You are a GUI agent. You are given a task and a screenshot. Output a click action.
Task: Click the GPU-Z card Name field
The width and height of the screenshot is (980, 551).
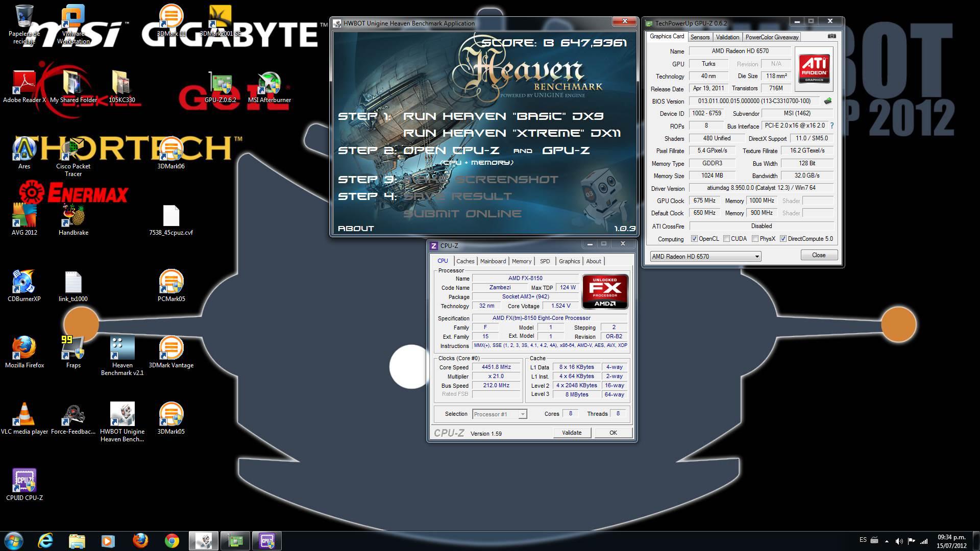click(740, 51)
